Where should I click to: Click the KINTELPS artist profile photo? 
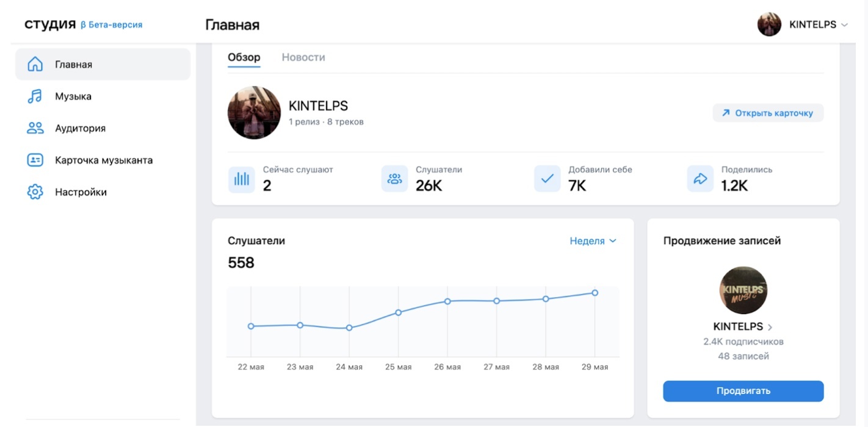click(254, 113)
